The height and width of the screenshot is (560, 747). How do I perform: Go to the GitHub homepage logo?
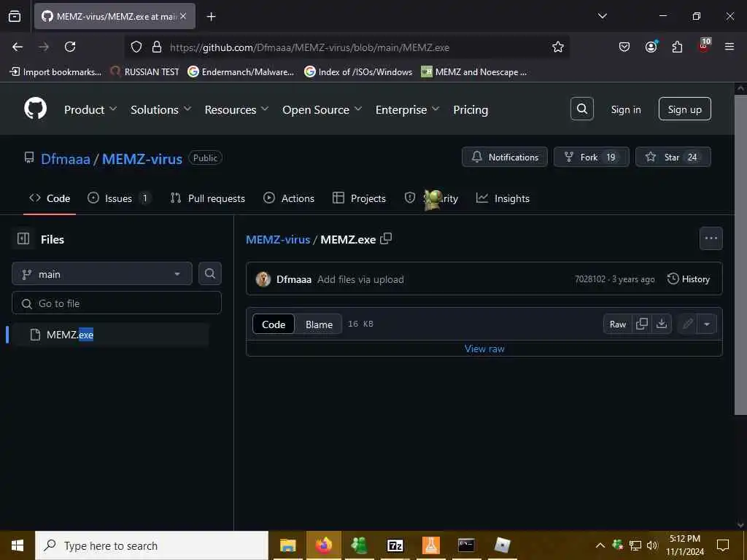click(x=36, y=109)
